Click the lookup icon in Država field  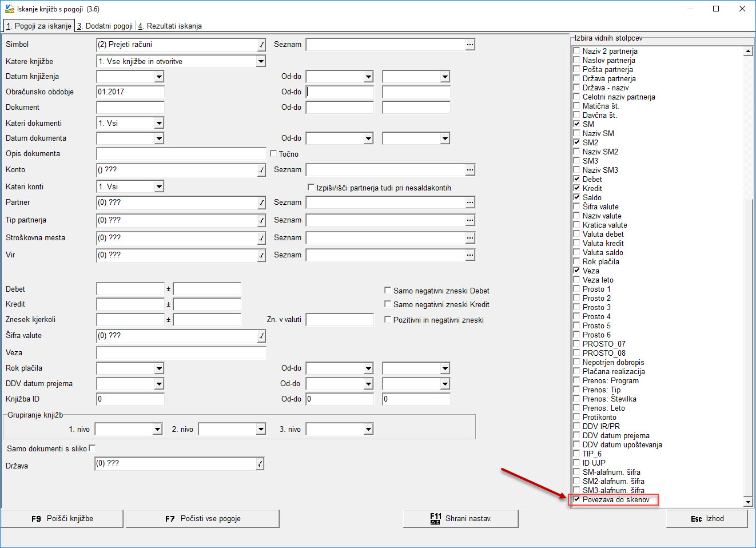pyautogui.click(x=260, y=464)
